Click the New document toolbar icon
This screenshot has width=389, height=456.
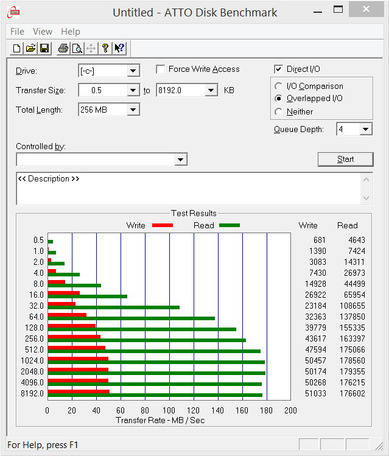[16, 49]
